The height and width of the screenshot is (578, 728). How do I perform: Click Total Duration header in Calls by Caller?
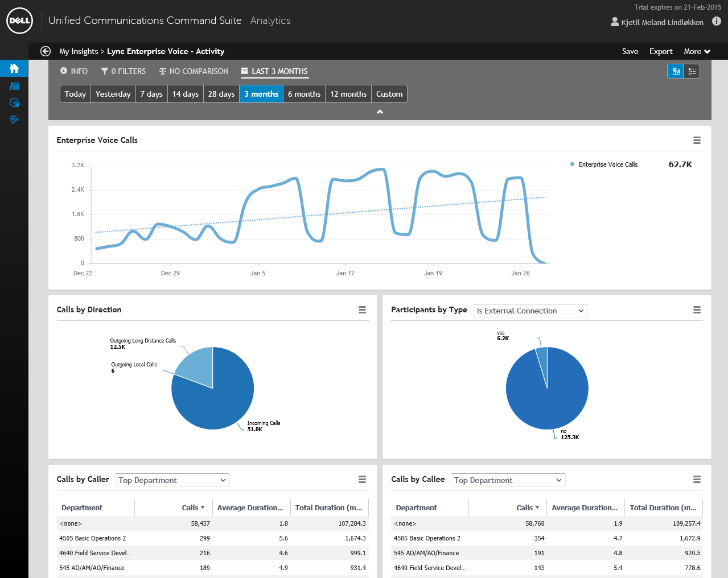click(x=328, y=507)
